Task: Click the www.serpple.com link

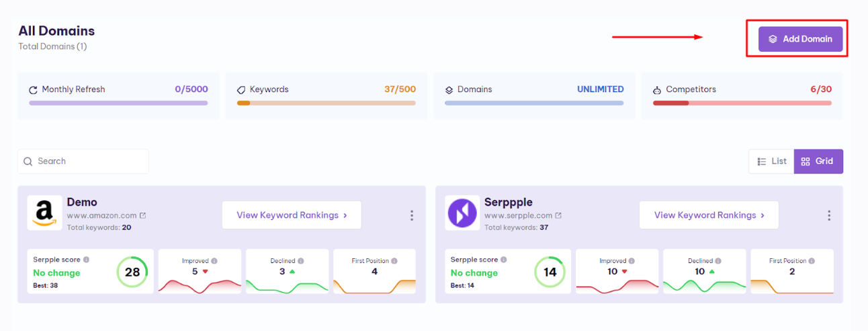Action: (x=519, y=216)
